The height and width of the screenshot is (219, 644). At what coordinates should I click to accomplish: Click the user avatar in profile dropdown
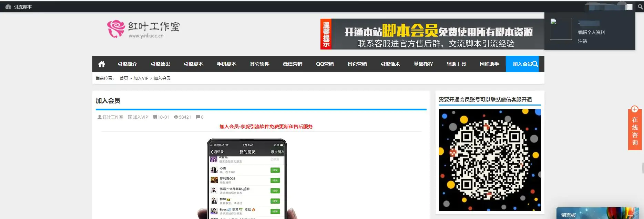[x=561, y=29]
